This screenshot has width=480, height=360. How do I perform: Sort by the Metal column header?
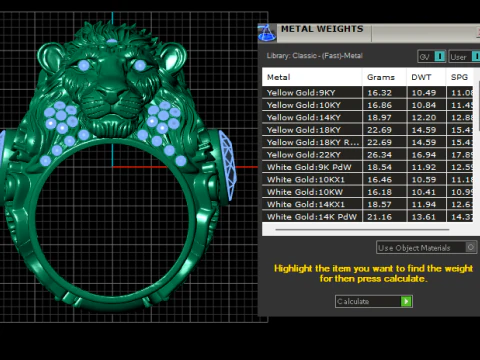click(312, 77)
